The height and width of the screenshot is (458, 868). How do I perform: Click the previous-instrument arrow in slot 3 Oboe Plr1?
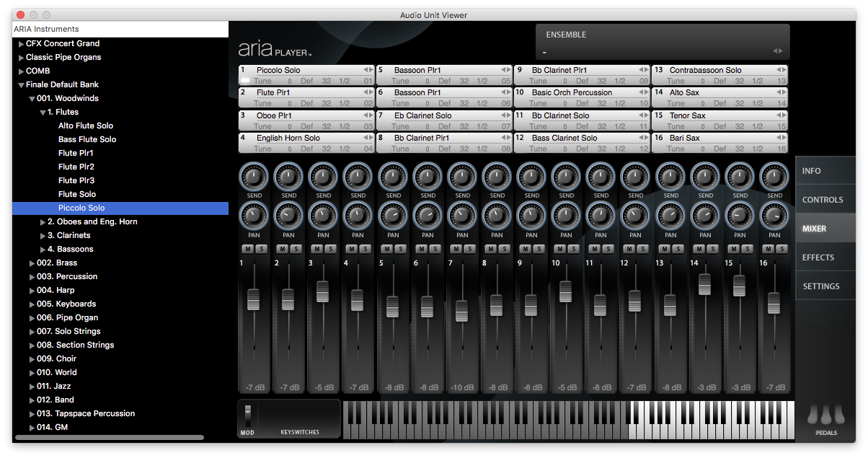[365, 115]
